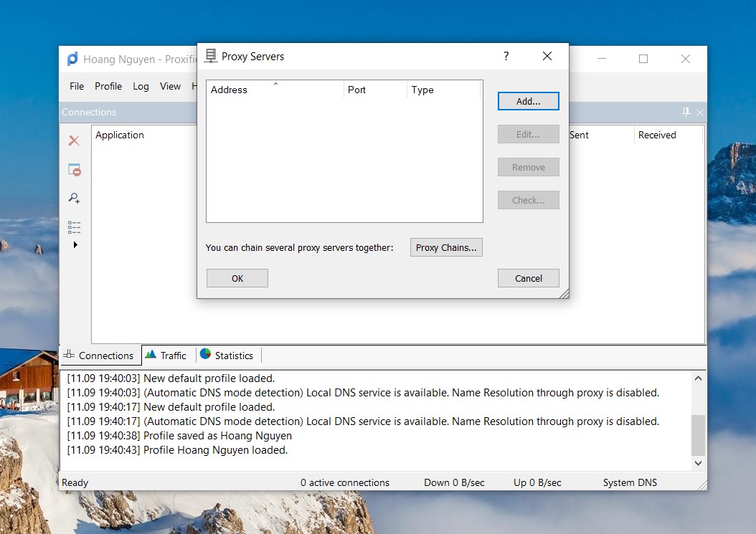Click the list view icon in sidebar
Screen dimensions: 756x534
74,227
